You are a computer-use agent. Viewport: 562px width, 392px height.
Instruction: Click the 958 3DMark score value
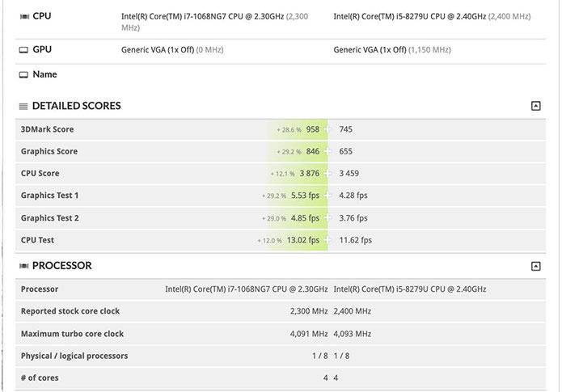313,129
